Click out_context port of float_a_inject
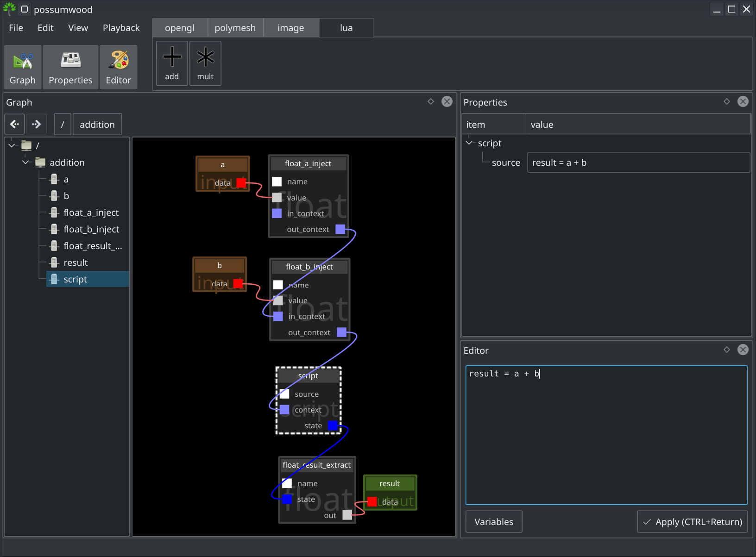This screenshot has width=756, height=557. [340, 229]
